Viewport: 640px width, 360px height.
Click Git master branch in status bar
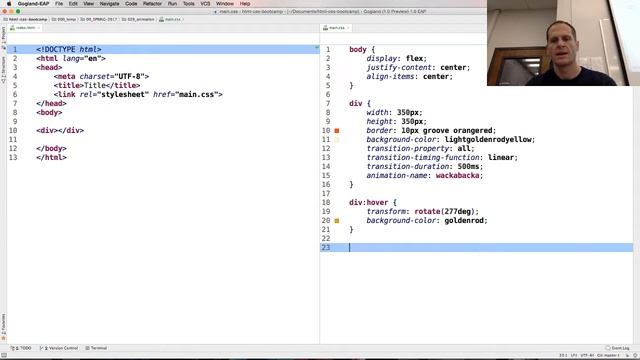click(x=608, y=356)
